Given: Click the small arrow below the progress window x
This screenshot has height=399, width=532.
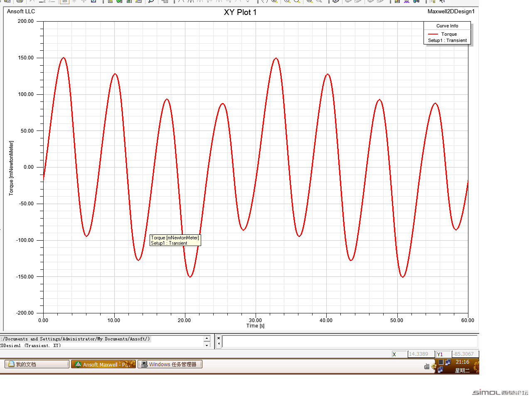Looking at the screenshot, I should pyautogui.click(x=219, y=344).
